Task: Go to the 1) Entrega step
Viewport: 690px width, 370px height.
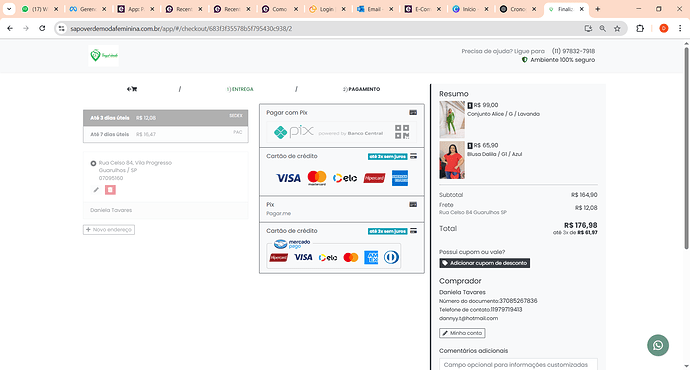Action: 240,89
